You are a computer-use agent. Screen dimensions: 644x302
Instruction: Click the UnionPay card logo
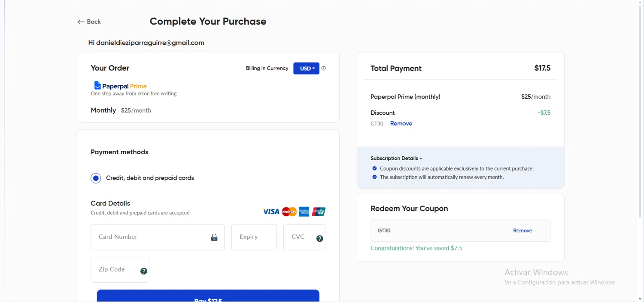(x=319, y=211)
